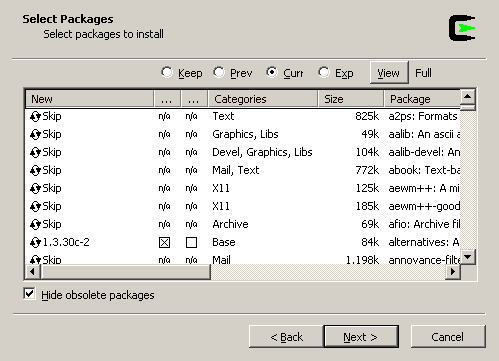Select the Curr radio button
The height and width of the screenshot is (361, 499).
point(272,72)
